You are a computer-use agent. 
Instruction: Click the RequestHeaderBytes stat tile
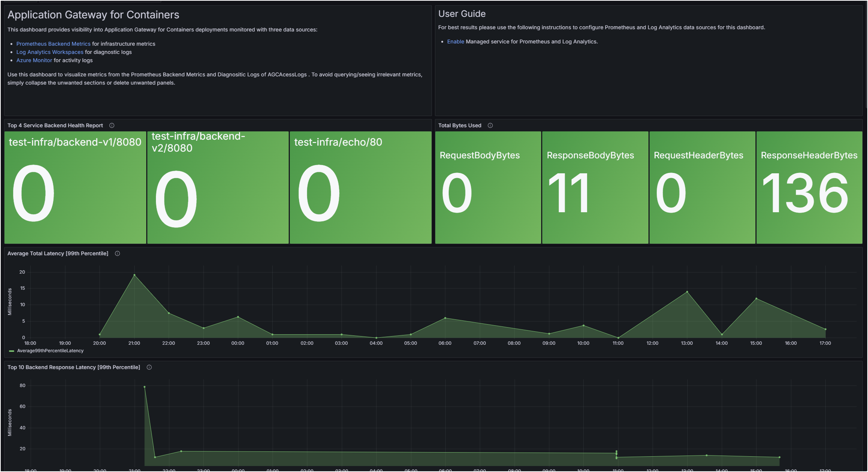tap(702, 187)
